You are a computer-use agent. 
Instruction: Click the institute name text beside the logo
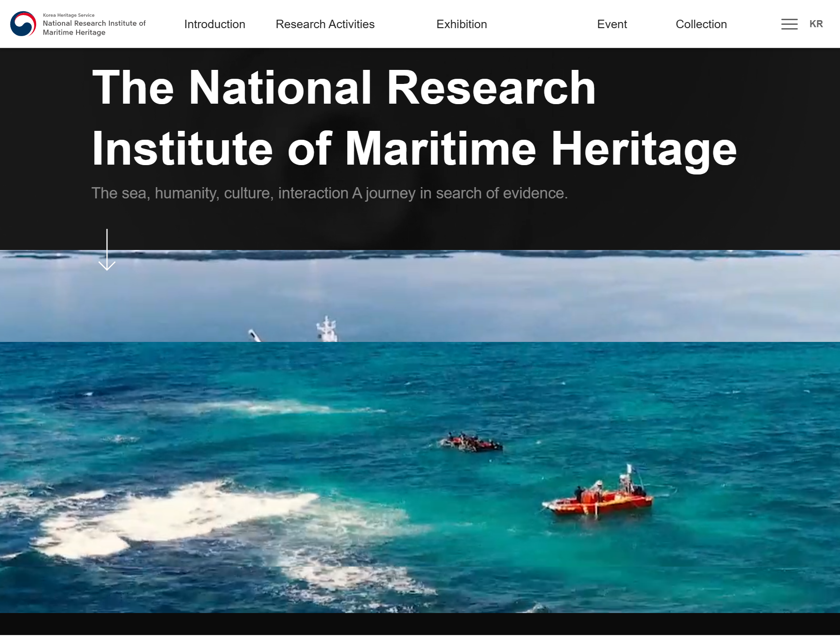[94, 28]
